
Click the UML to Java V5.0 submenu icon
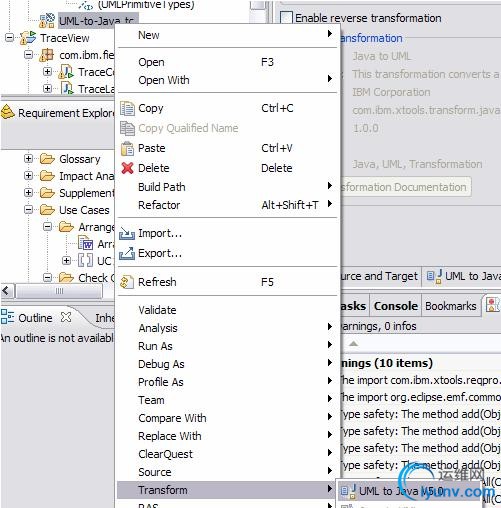(x=349, y=491)
